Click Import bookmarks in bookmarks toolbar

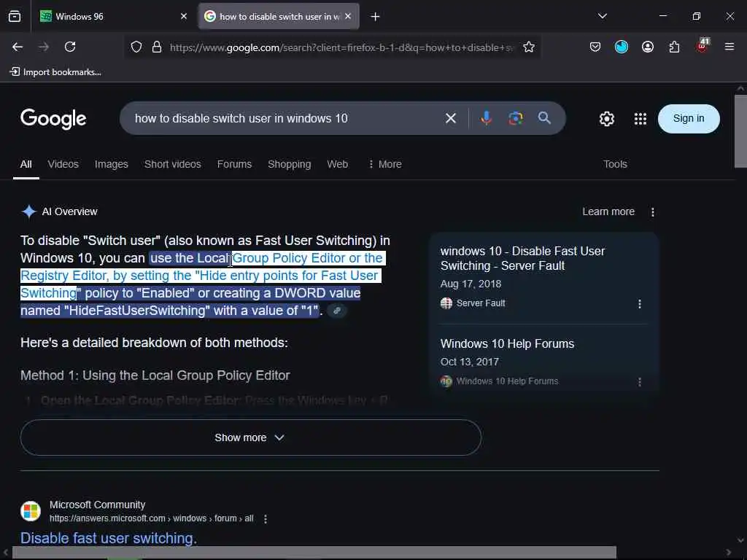click(55, 72)
